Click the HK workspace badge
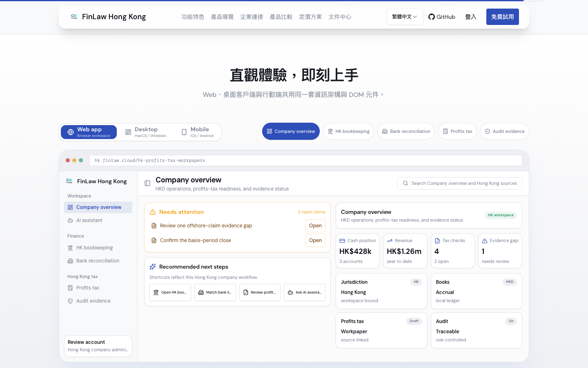 pyautogui.click(x=501, y=215)
